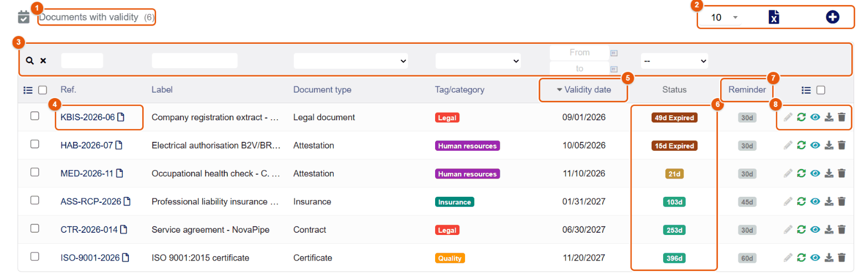Open the HAB-2026-07 reference link
868x276 pixels.
[x=86, y=145]
